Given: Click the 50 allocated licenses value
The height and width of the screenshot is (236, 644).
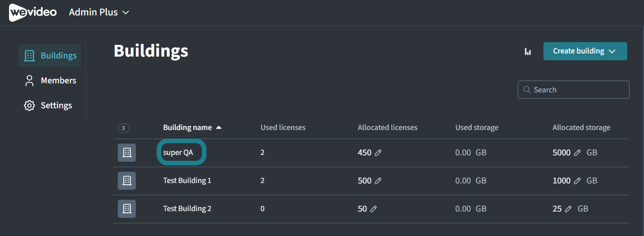Looking at the screenshot, I should coord(362,209).
